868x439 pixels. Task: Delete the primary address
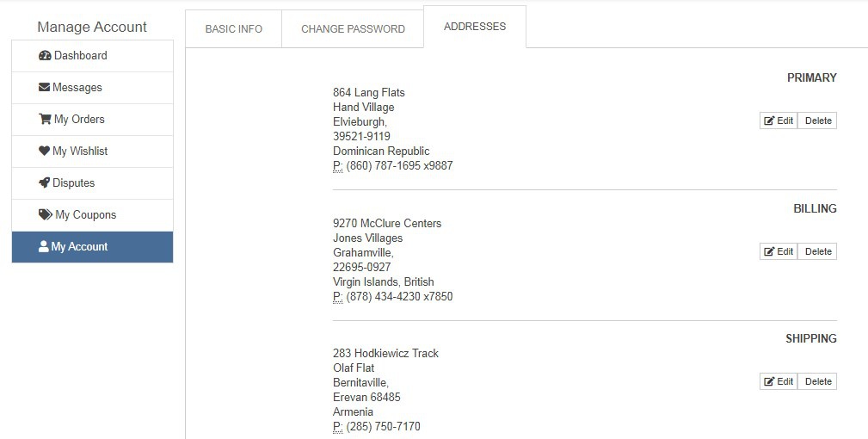point(817,121)
